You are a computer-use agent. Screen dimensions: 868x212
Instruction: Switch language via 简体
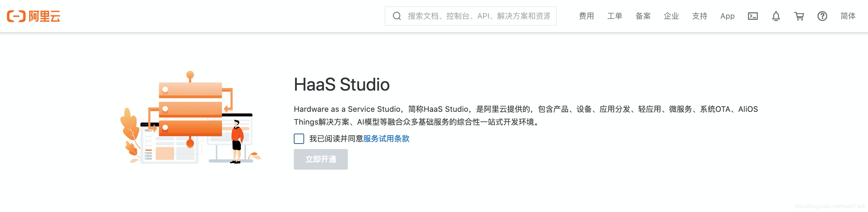(848, 16)
